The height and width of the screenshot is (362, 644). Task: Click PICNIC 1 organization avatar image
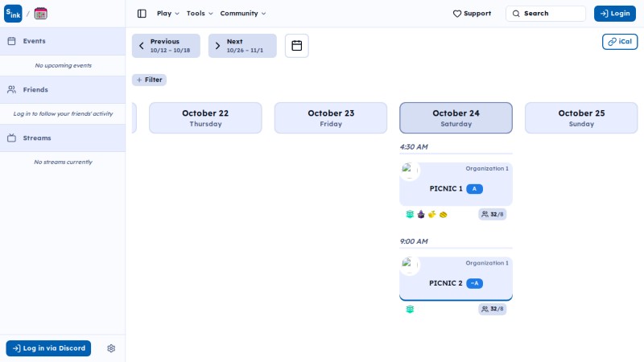[x=409, y=171]
